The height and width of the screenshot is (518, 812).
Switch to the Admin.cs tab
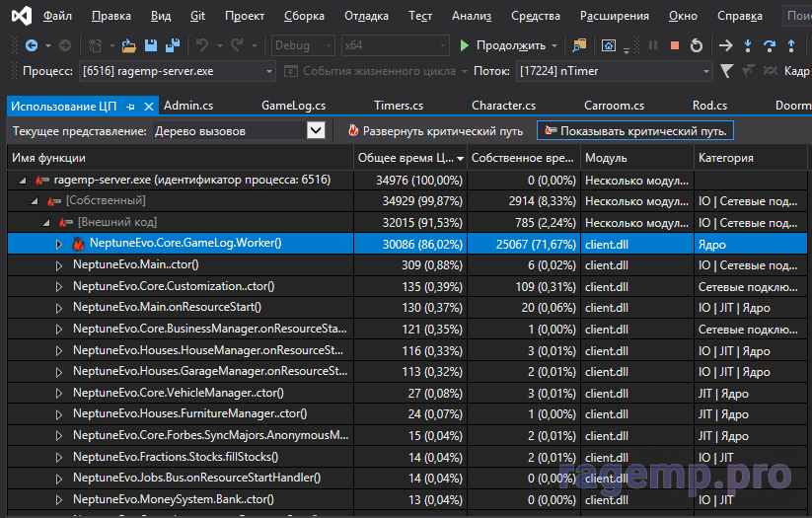pos(188,106)
